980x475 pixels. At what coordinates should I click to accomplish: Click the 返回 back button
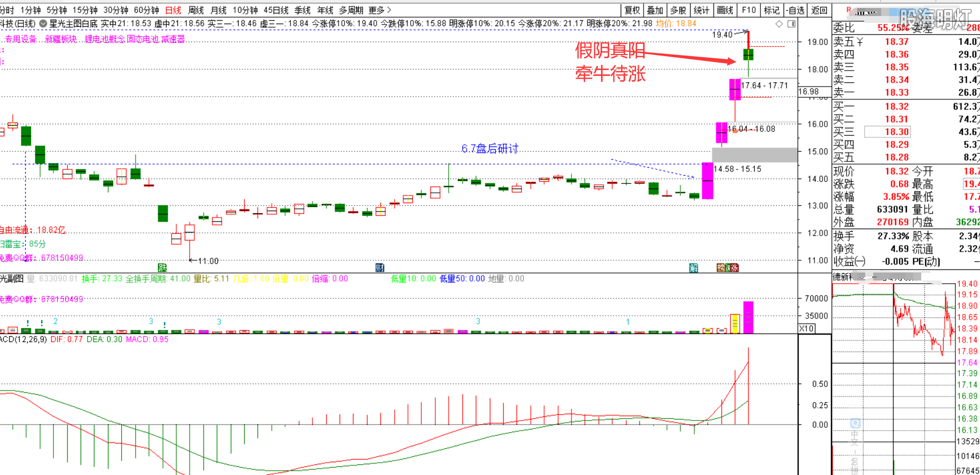pyautogui.click(x=819, y=10)
